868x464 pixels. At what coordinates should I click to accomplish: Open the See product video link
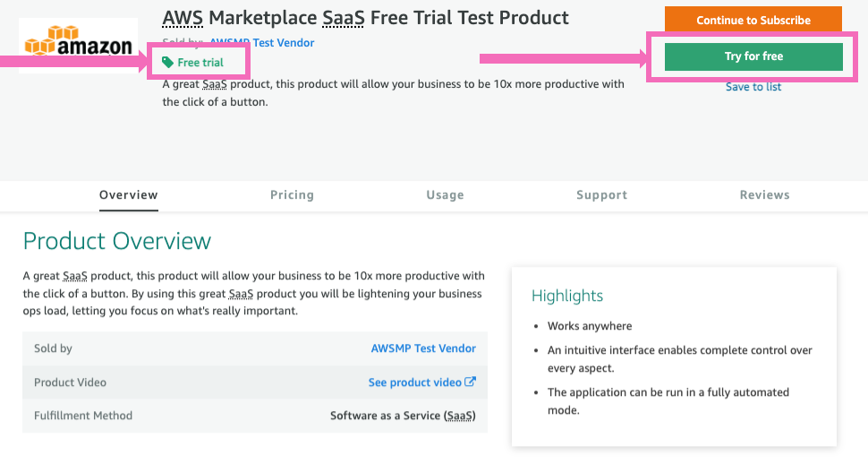click(415, 382)
